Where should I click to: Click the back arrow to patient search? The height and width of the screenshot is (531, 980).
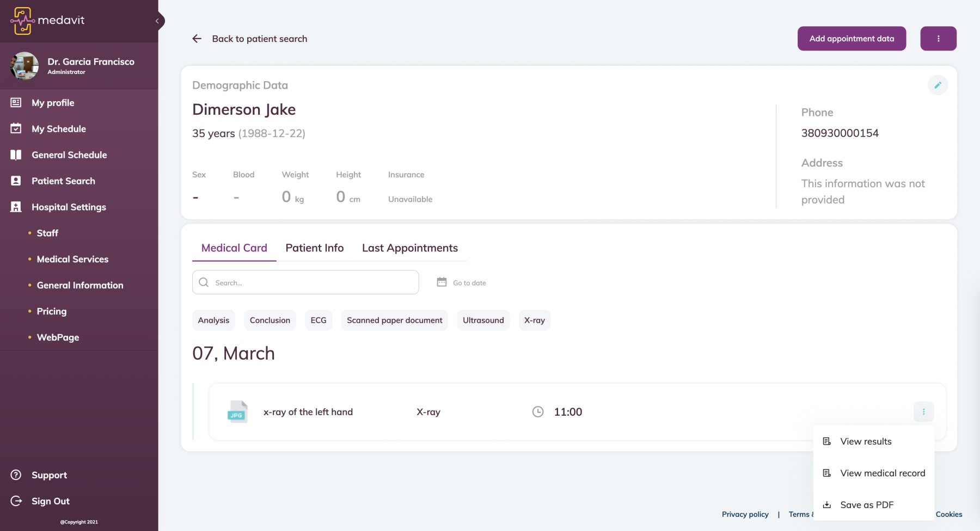pos(197,39)
